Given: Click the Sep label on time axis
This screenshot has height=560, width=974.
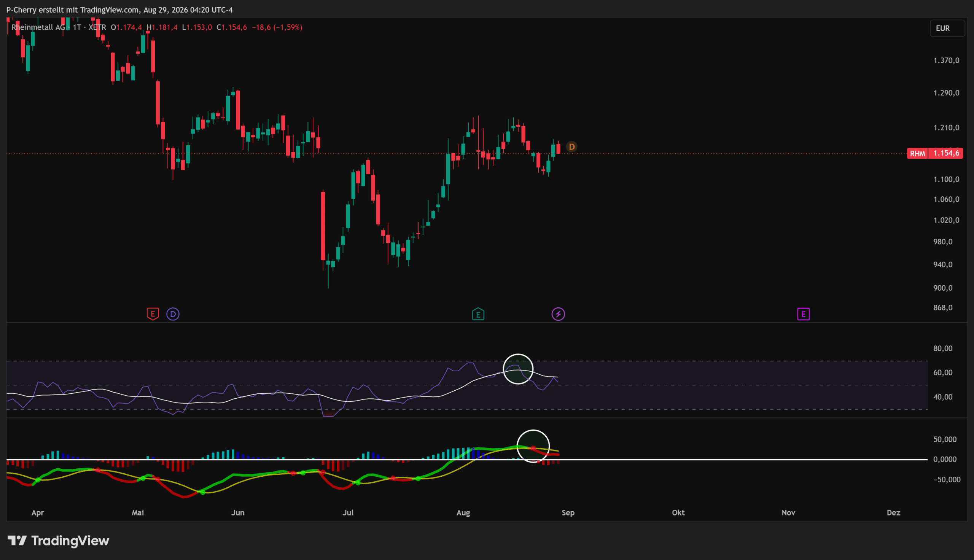Looking at the screenshot, I should click(568, 513).
